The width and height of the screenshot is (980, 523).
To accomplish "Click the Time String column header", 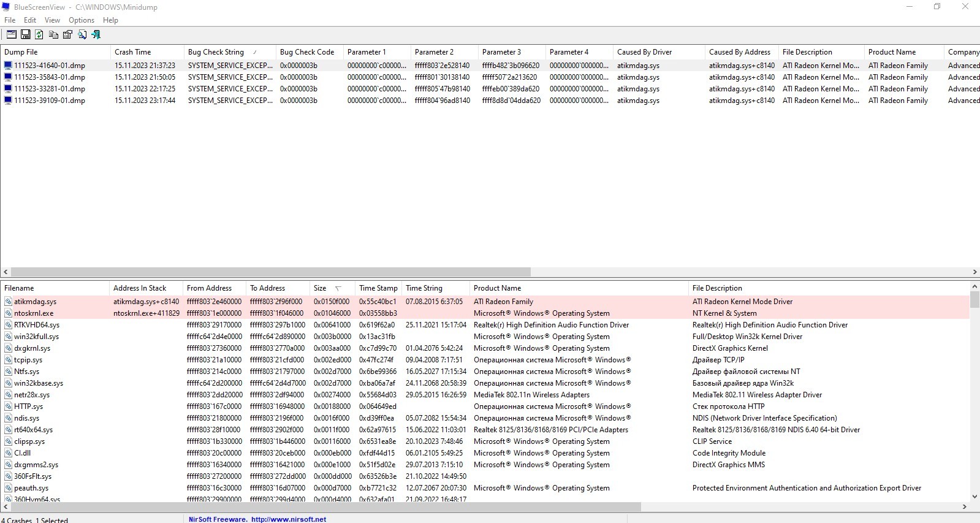I will [436, 288].
